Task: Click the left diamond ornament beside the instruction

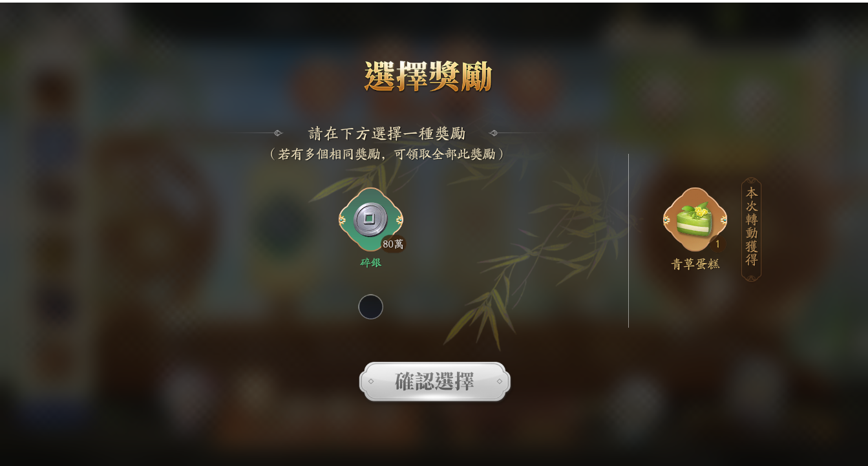Action: pyautogui.click(x=278, y=133)
